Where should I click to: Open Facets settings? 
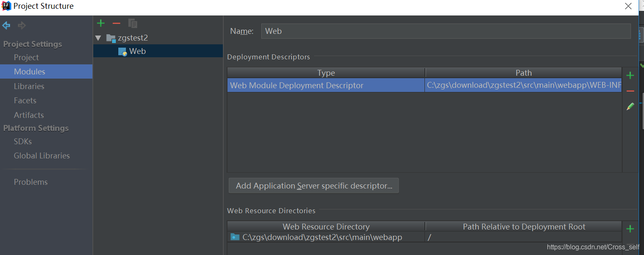point(25,100)
